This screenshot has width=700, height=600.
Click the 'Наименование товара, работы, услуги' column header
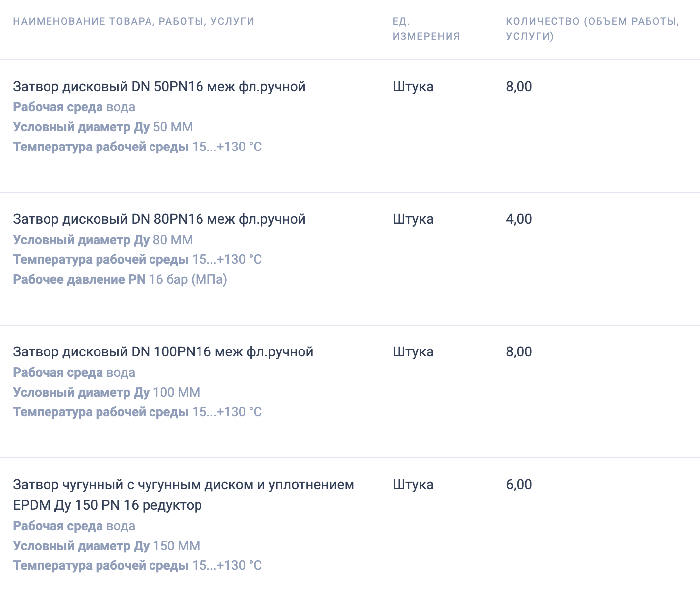(134, 21)
